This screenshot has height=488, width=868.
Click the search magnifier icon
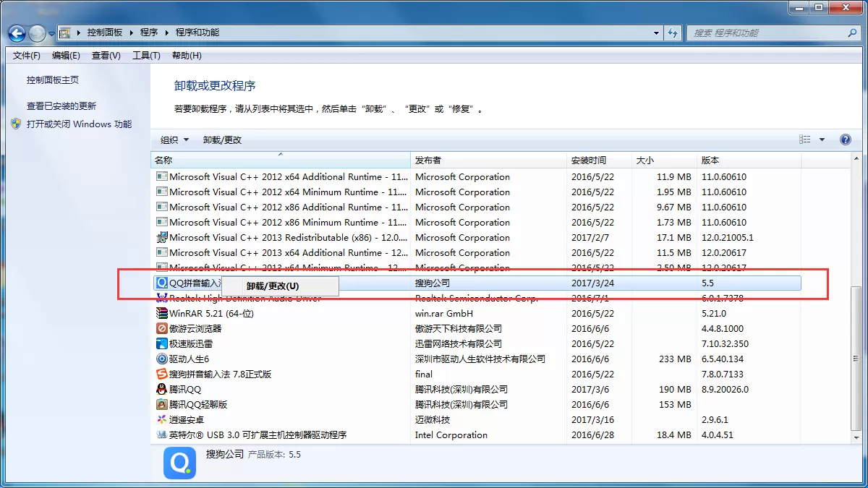851,33
